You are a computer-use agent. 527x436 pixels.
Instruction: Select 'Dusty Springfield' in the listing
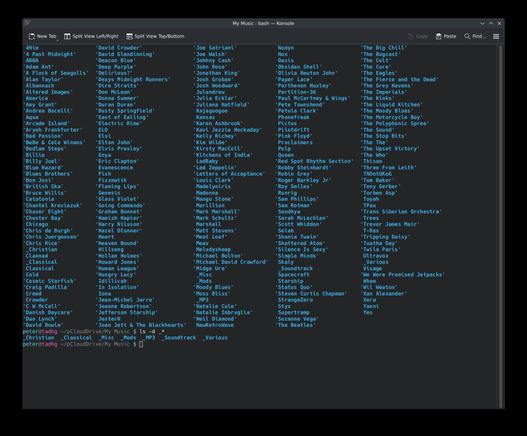point(125,111)
